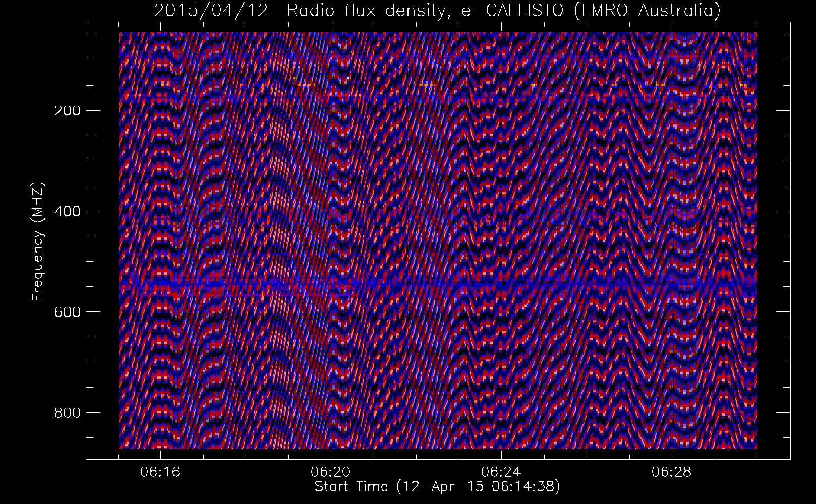Click the 200 frequency tick label
The image size is (816, 504).
pyautogui.click(x=67, y=110)
